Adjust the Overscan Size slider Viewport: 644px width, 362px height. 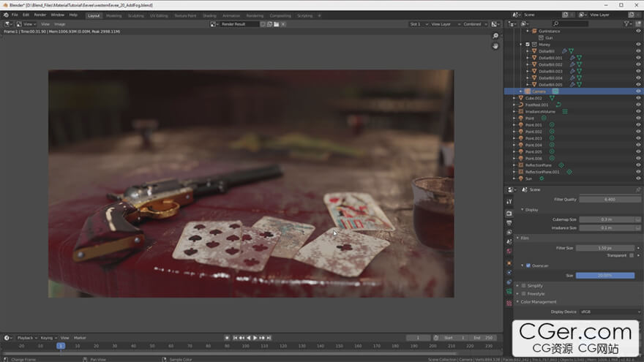605,276
